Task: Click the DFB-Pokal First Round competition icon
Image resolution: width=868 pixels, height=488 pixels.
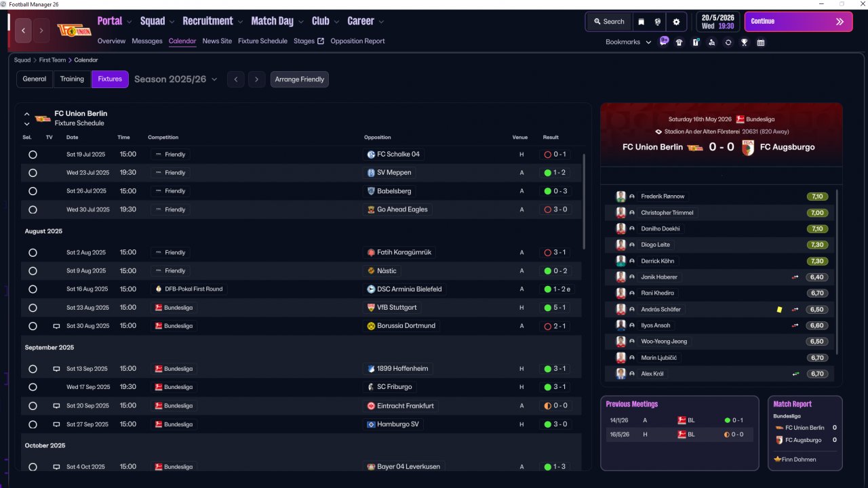Action: point(158,289)
